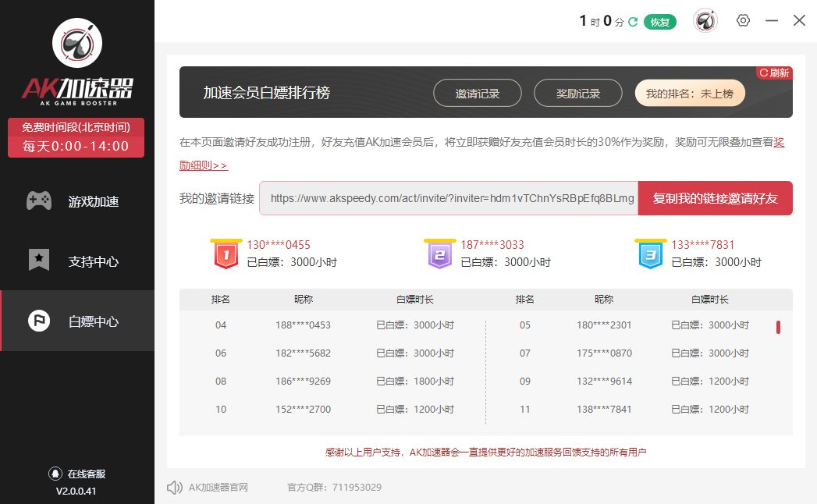Open the user avatar in title bar

[x=705, y=21]
